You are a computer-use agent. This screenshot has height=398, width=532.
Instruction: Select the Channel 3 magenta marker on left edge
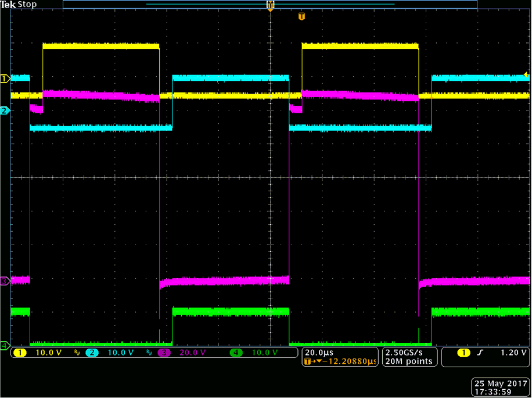[x=4, y=281]
